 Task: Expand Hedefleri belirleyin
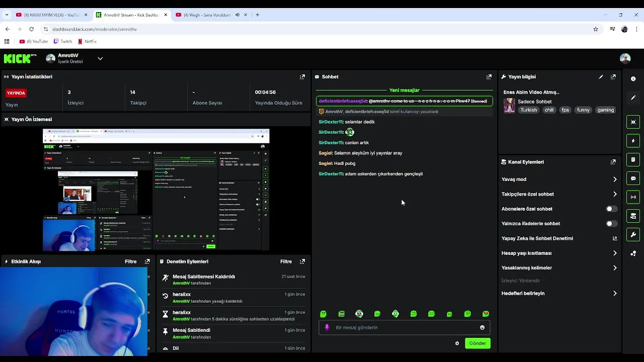pos(615,293)
